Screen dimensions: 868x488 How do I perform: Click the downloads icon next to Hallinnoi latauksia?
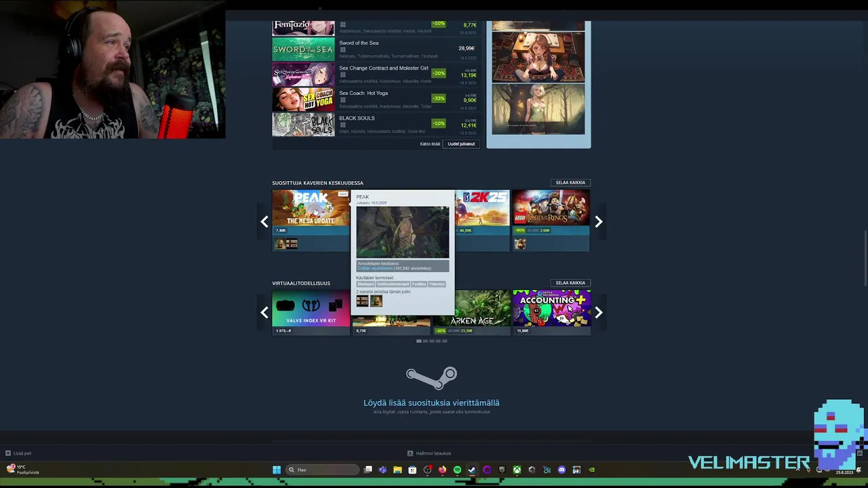[410, 453]
